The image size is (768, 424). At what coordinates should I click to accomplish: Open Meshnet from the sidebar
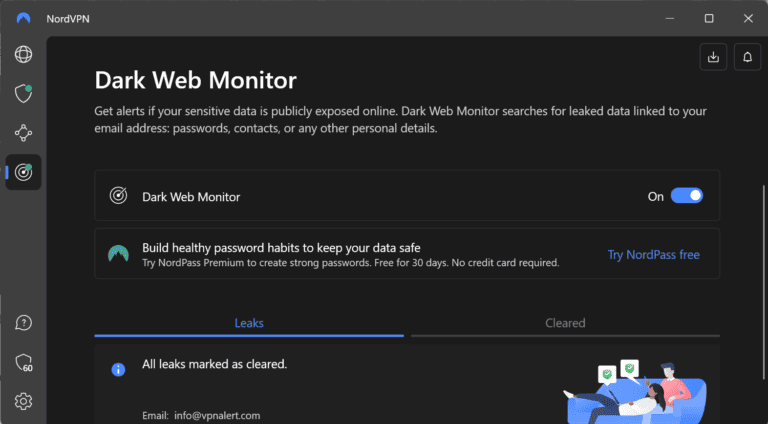23,132
